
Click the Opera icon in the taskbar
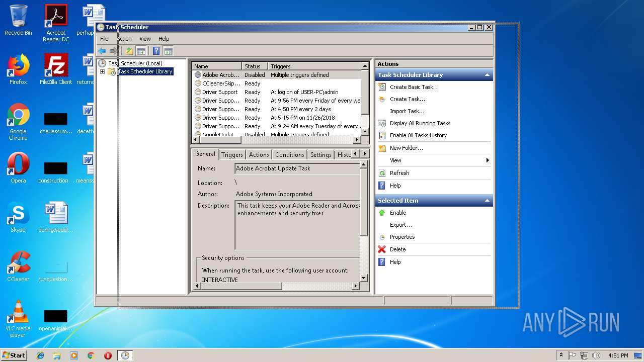pyautogui.click(x=108, y=355)
